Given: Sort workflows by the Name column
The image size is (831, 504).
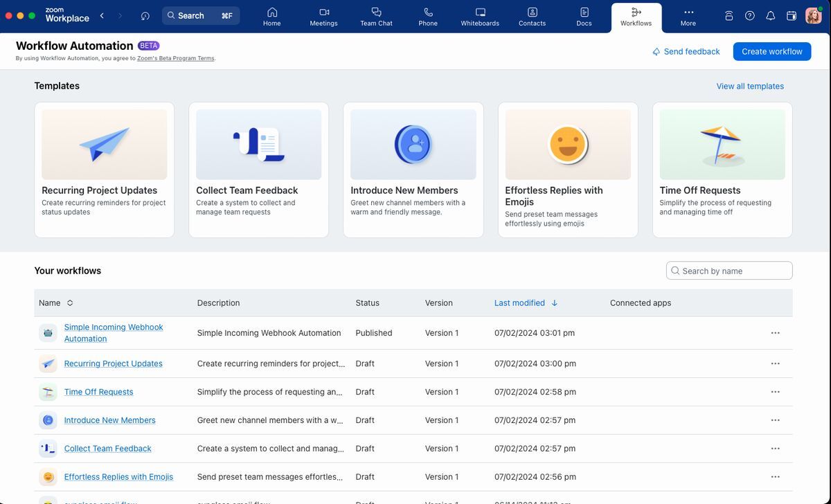Looking at the screenshot, I should coord(56,303).
